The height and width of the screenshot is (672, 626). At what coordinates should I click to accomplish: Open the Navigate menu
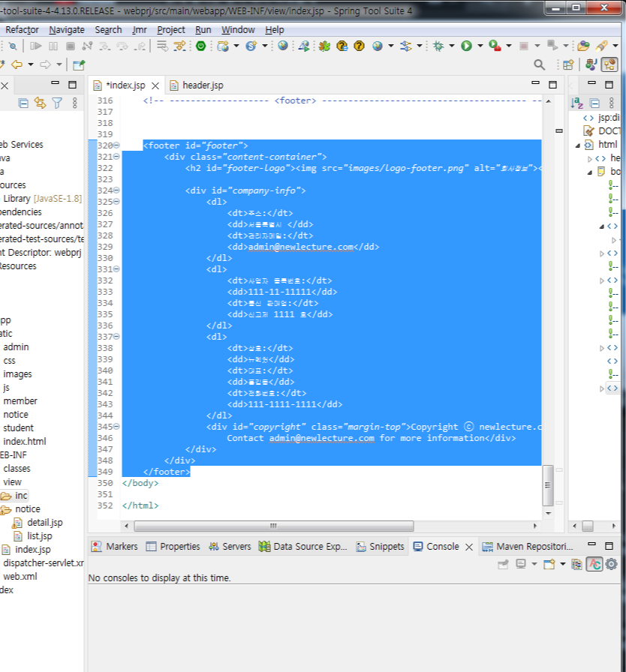coord(67,29)
